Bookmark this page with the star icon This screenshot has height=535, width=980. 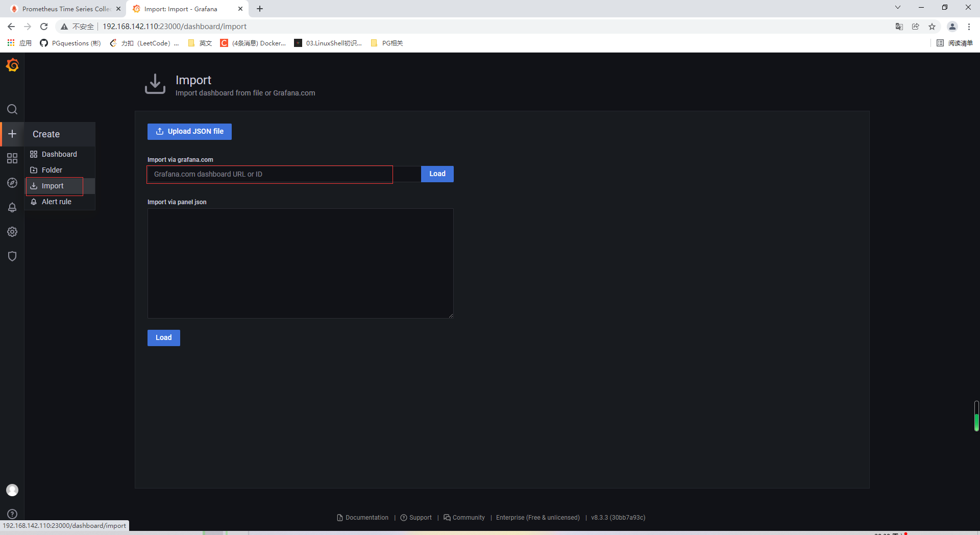coord(932,27)
